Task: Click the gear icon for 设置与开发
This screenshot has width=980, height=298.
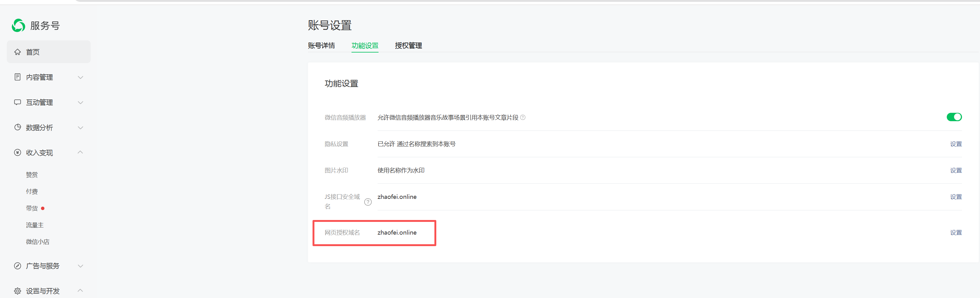Action: (17, 291)
